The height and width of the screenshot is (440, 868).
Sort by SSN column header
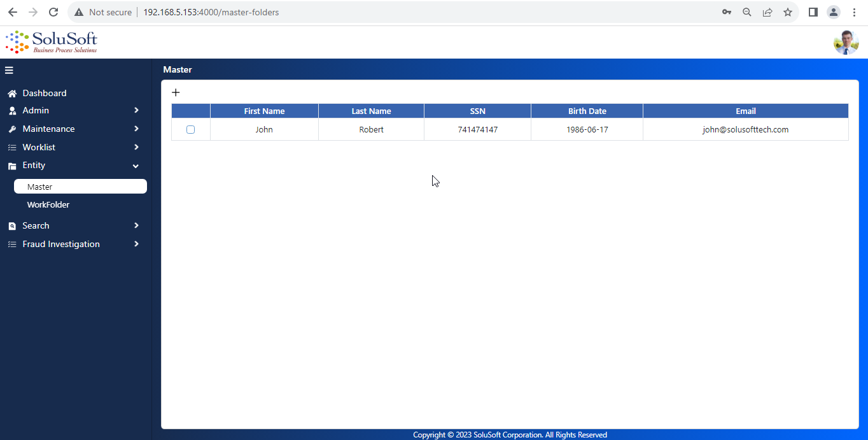click(x=477, y=111)
